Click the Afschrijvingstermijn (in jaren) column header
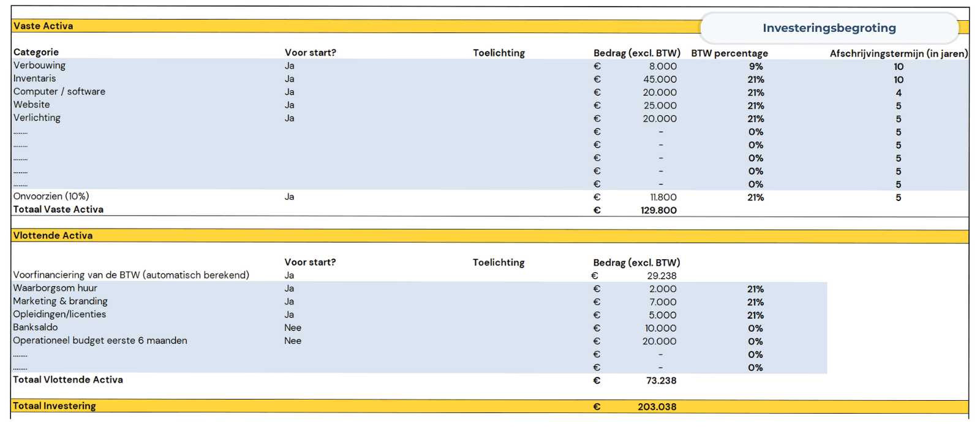Image resolution: width=980 pixels, height=429 pixels. coord(899,53)
